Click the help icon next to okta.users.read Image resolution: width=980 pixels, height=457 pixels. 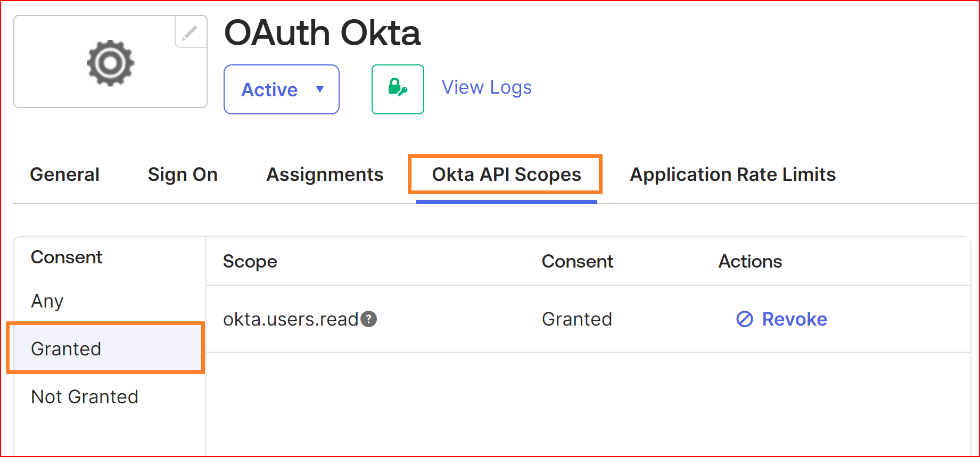pyautogui.click(x=368, y=319)
